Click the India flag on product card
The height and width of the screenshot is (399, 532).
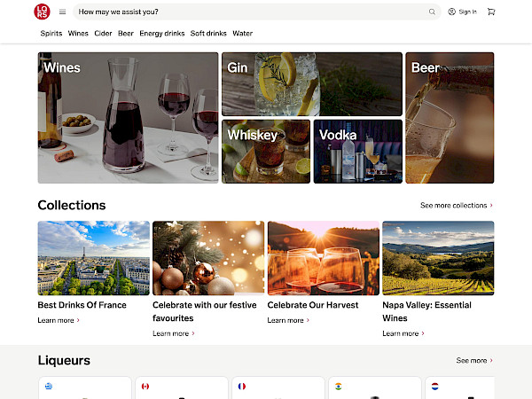click(338, 387)
